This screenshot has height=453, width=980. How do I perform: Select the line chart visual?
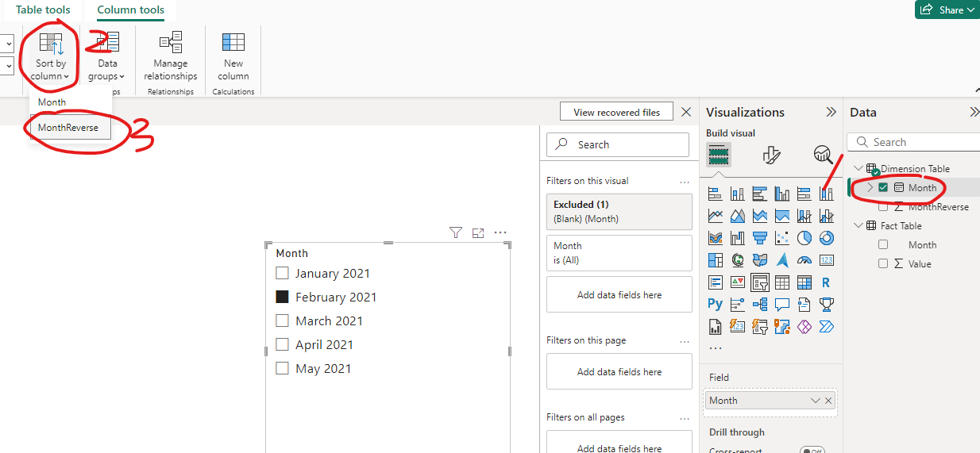[x=715, y=216]
